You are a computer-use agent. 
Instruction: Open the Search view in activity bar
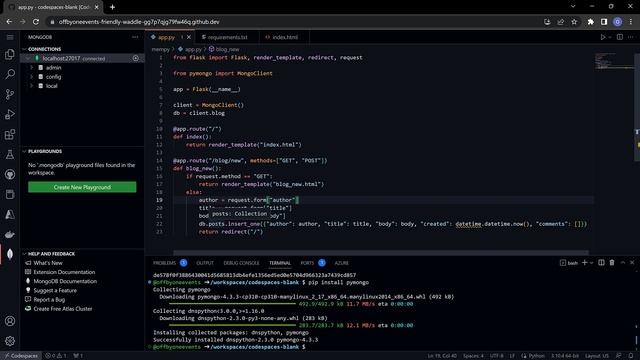[10, 74]
